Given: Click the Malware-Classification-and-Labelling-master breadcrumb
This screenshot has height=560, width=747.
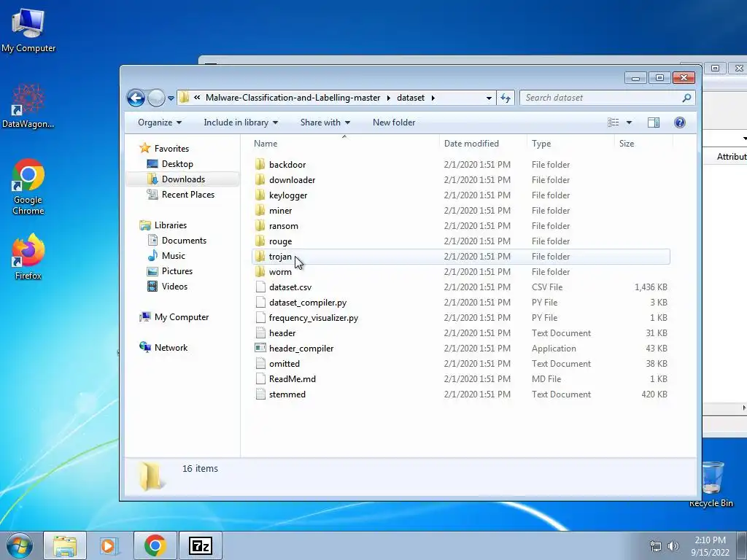Looking at the screenshot, I should tap(293, 98).
